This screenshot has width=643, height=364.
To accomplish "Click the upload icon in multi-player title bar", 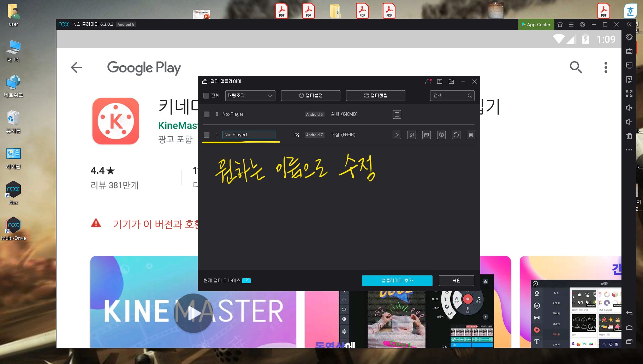I will tap(428, 82).
